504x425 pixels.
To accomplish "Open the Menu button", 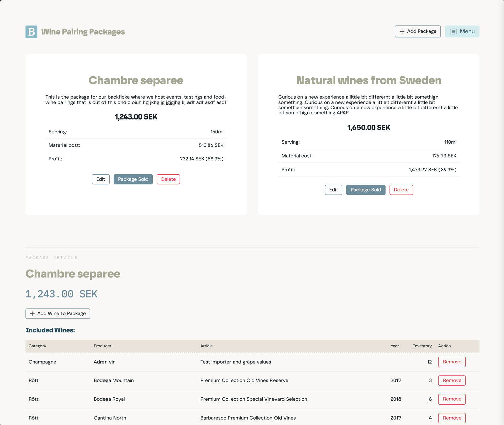I will coord(462,31).
